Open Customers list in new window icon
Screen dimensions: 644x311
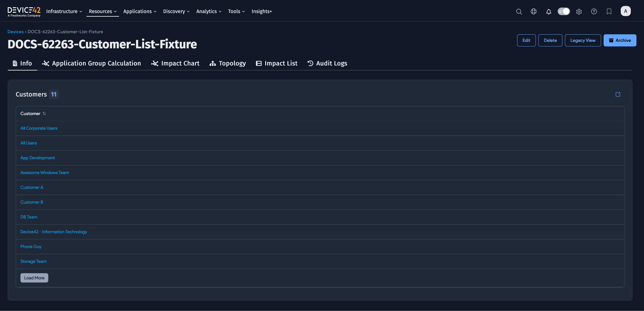pos(618,94)
